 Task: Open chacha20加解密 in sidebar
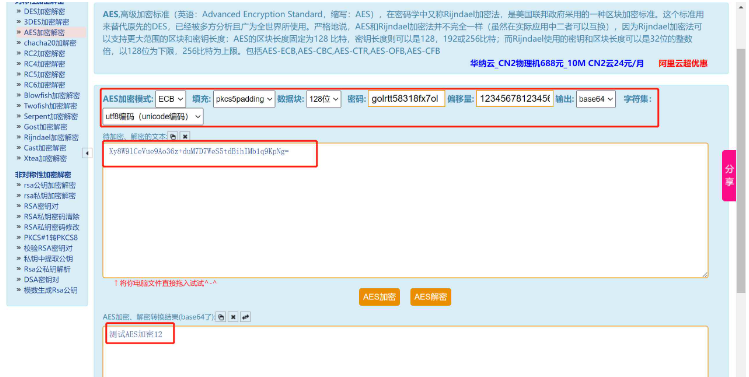(x=50, y=43)
